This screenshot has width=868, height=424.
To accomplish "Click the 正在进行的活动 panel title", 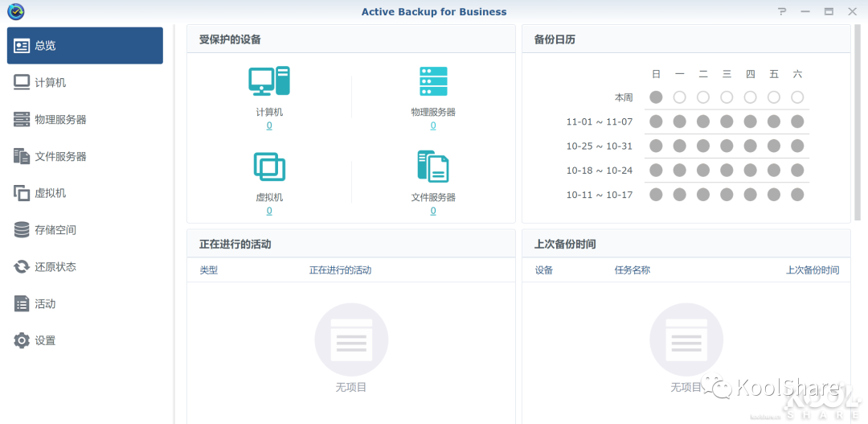I will click(x=235, y=244).
